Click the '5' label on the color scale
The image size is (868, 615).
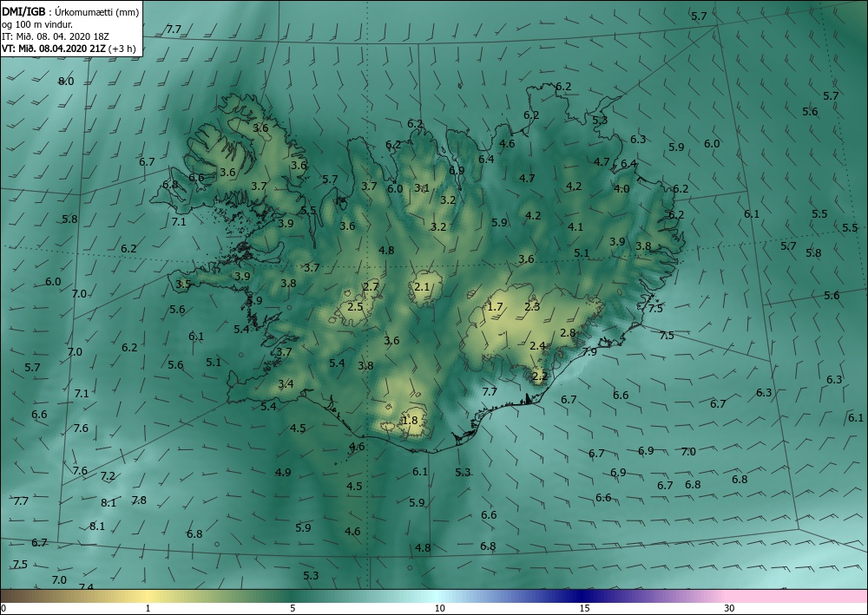tap(293, 608)
